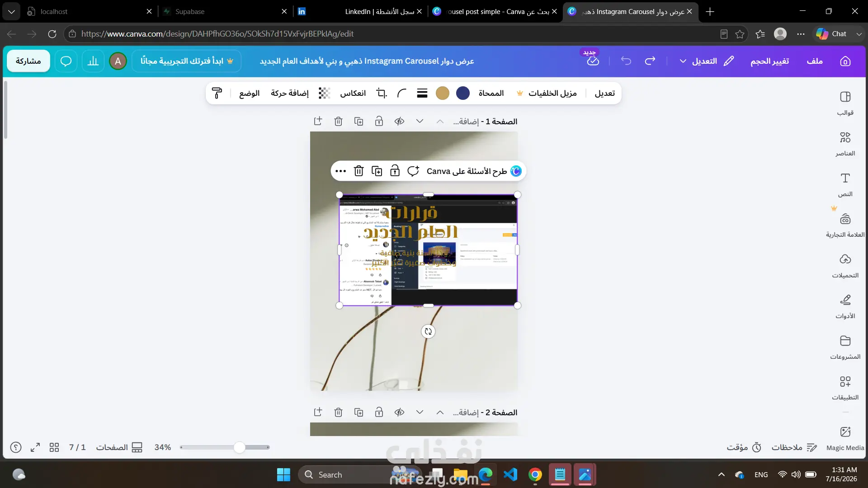Open the التطبيقات apps panel
This screenshot has height=488, width=868.
pos(845,388)
